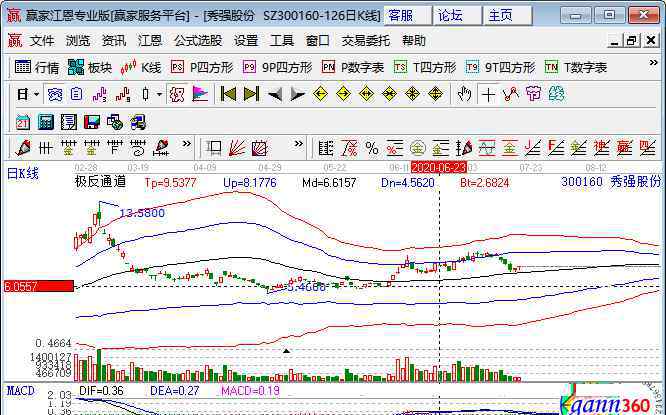Select the vertical lines grid tool
The height and width of the screenshot is (415, 666).
[45, 148]
